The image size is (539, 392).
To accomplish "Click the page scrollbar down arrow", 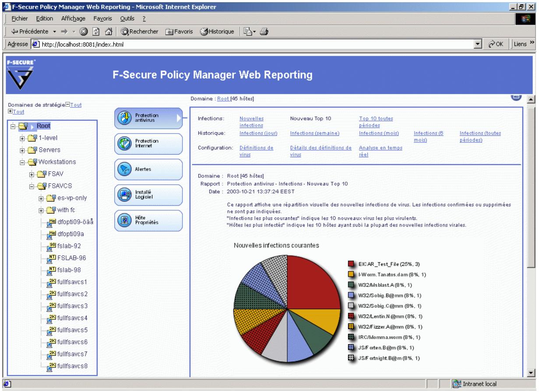I will coord(532,373).
